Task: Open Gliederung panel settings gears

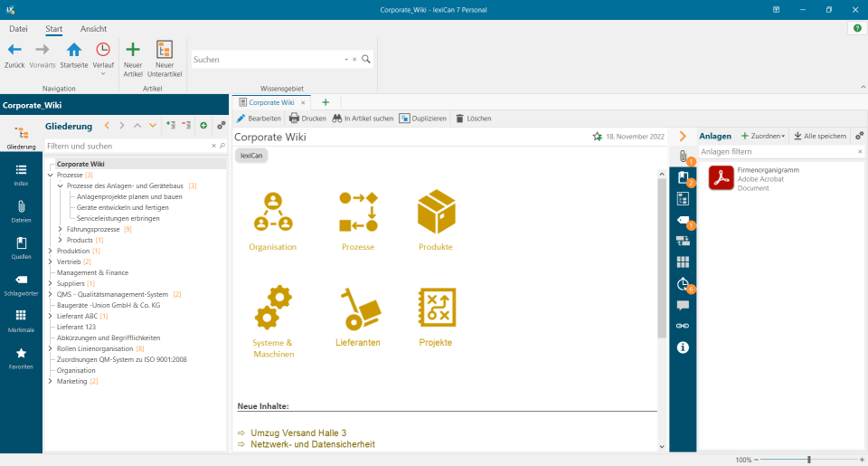Action: point(222,126)
